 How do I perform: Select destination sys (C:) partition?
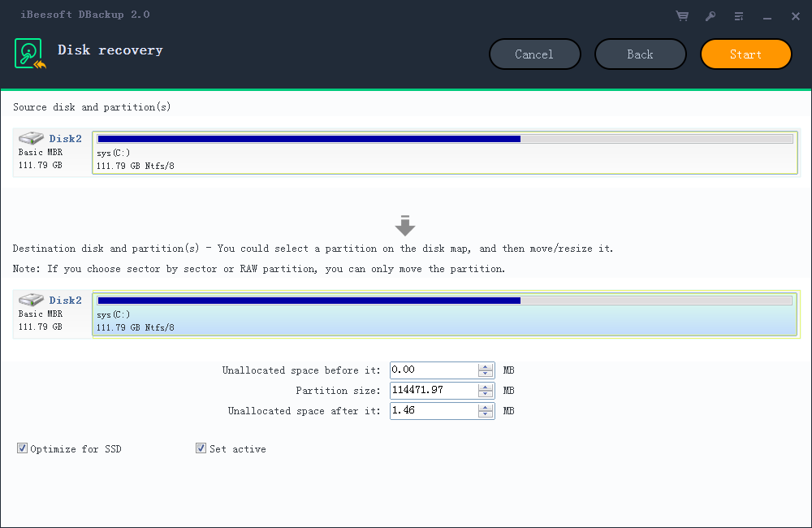445,314
